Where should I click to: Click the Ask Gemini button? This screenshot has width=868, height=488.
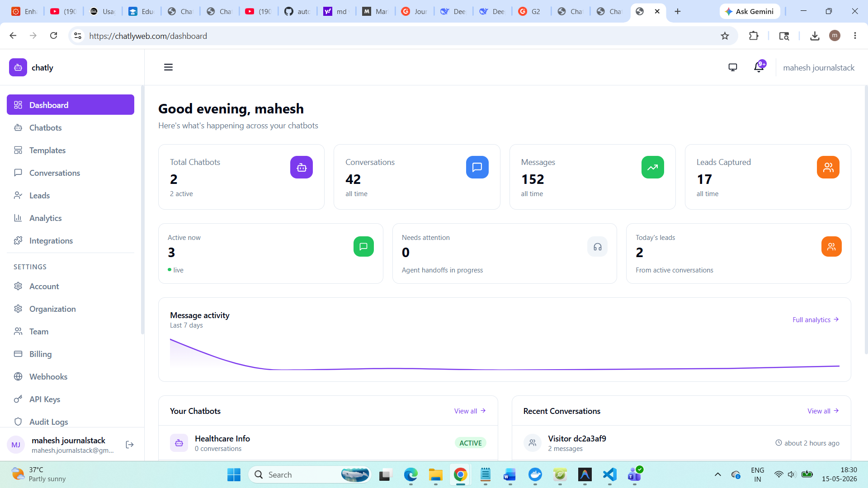pos(750,11)
